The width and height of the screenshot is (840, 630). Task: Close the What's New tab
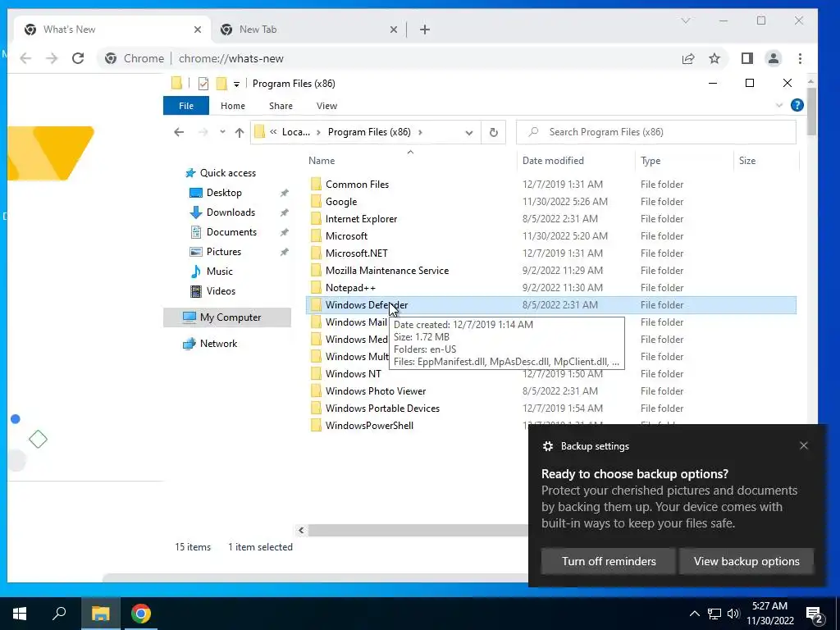click(x=198, y=30)
